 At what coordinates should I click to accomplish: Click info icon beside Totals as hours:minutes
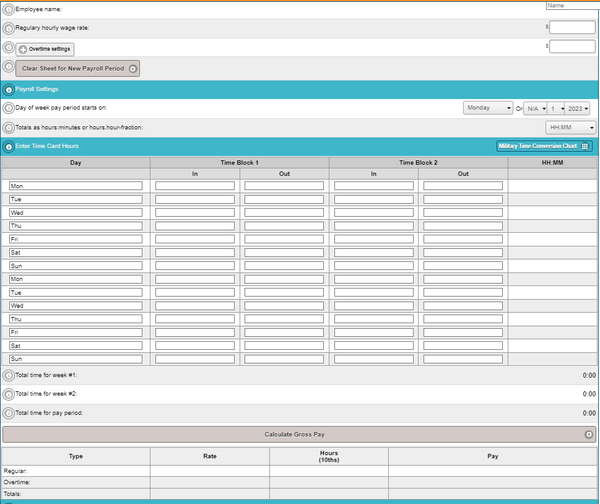coord(9,127)
